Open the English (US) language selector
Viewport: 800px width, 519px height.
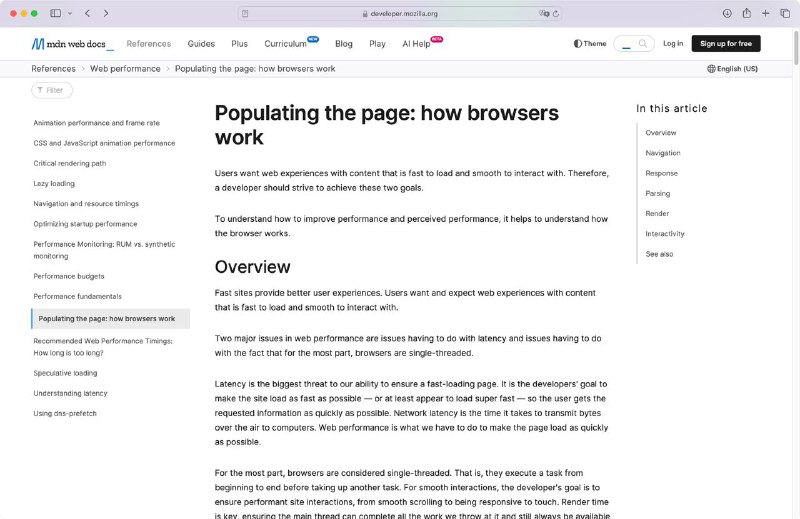click(x=732, y=69)
